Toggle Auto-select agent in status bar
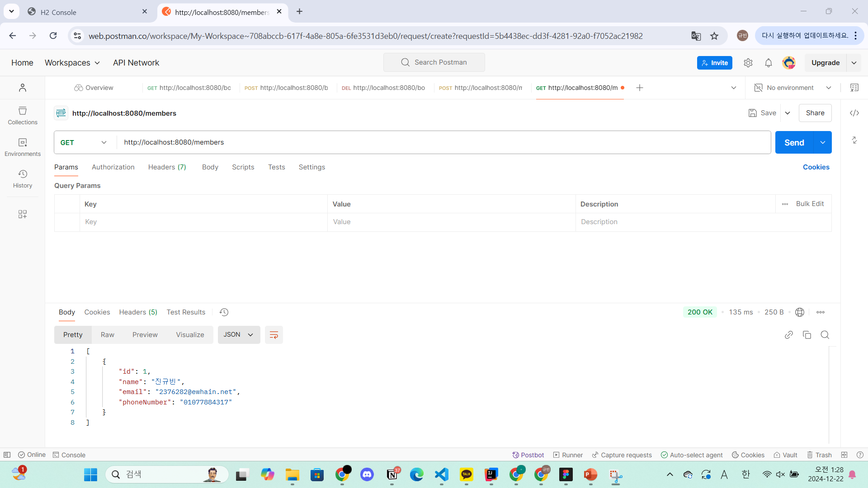868x488 pixels. click(x=692, y=455)
